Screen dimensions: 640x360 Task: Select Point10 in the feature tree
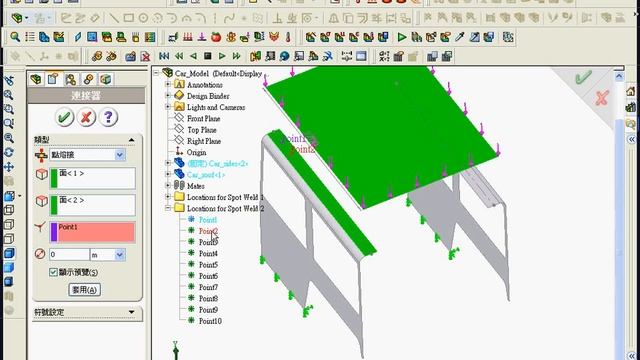click(x=210, y=321)
